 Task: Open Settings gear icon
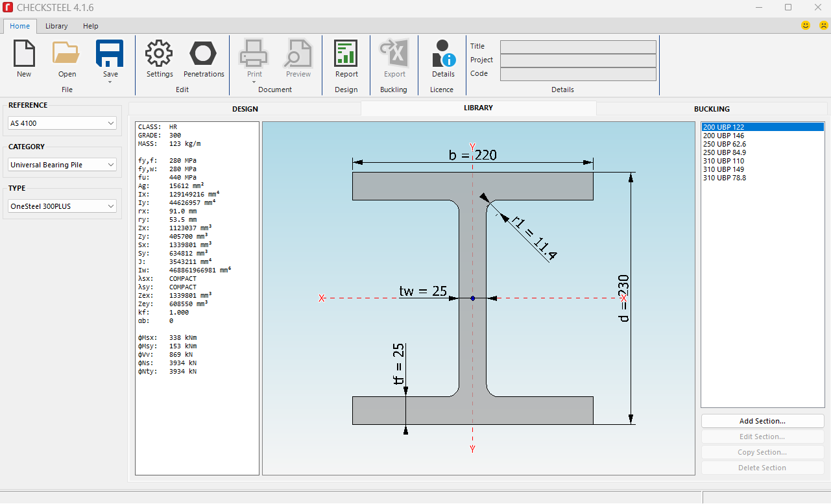[159, 54]
